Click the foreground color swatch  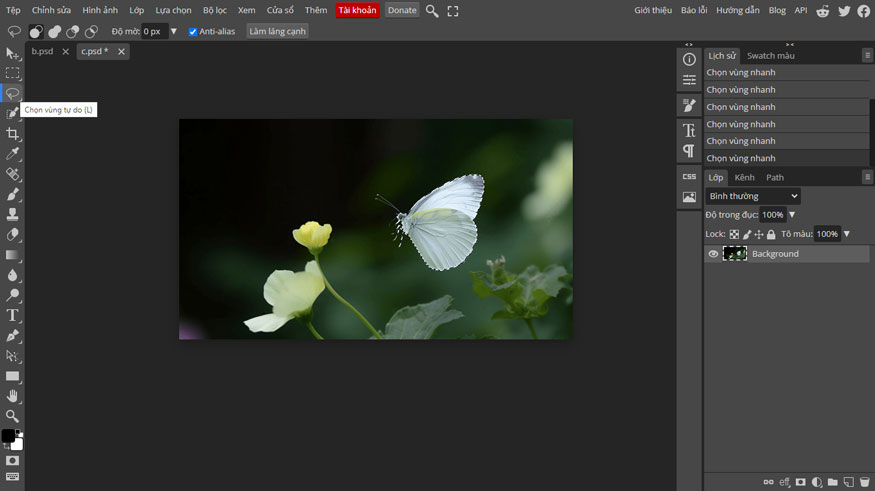point(8,436)
